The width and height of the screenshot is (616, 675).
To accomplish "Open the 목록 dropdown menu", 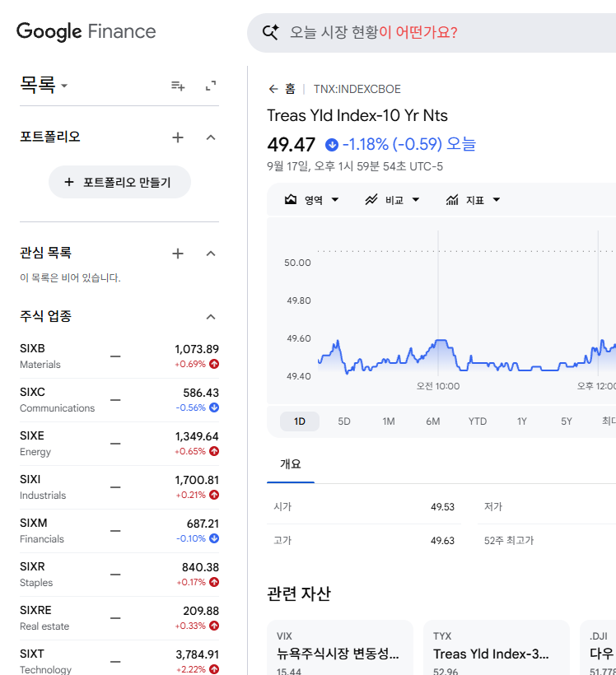I will point(44,85).
